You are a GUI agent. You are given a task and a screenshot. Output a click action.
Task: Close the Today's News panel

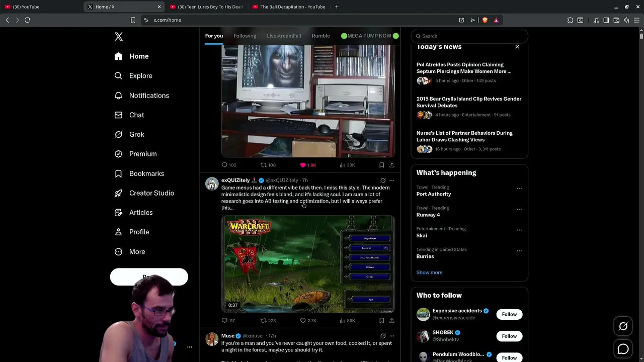[x=517, y=47]
